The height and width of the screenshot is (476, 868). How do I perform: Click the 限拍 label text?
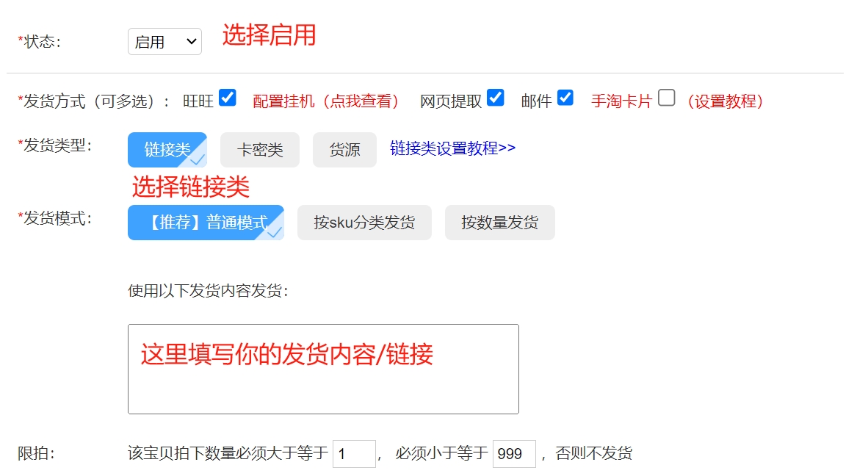click(36, 454)
